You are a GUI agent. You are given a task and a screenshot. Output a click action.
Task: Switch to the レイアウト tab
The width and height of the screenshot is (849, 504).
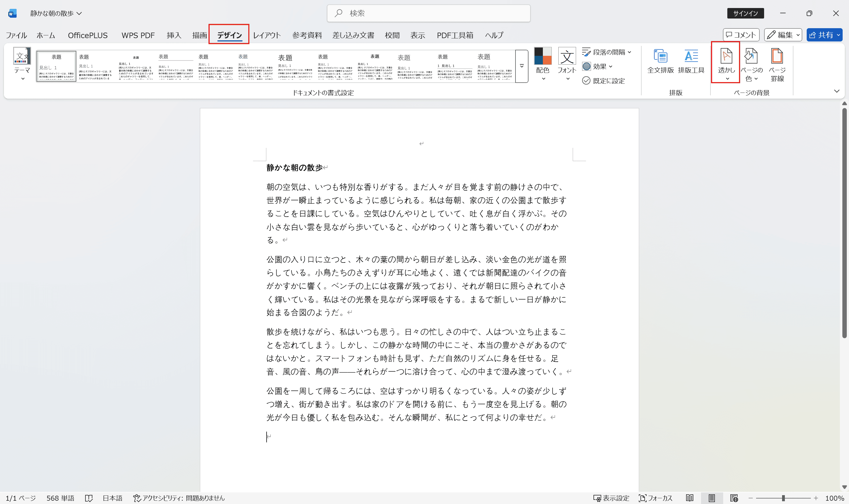tap(267, 35)
